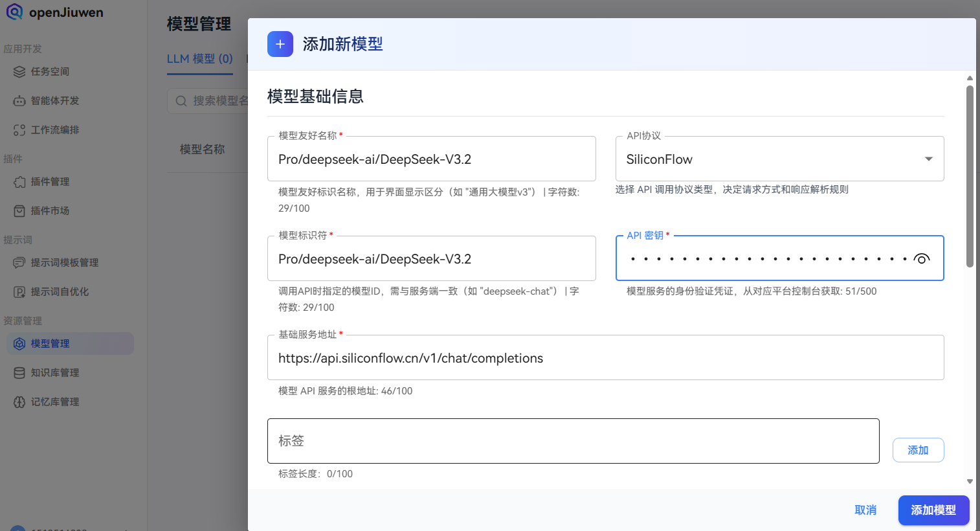
Task: Click the openJiuwen logo icon
Action: [15, 12]
